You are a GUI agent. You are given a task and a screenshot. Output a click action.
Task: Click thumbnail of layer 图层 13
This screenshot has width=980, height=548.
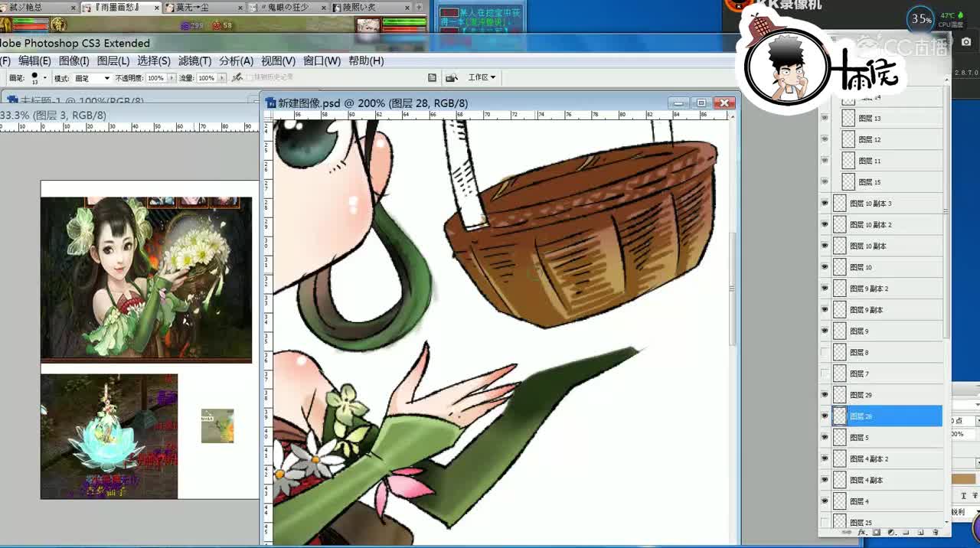pyautogui.click(x=848, y=118)
